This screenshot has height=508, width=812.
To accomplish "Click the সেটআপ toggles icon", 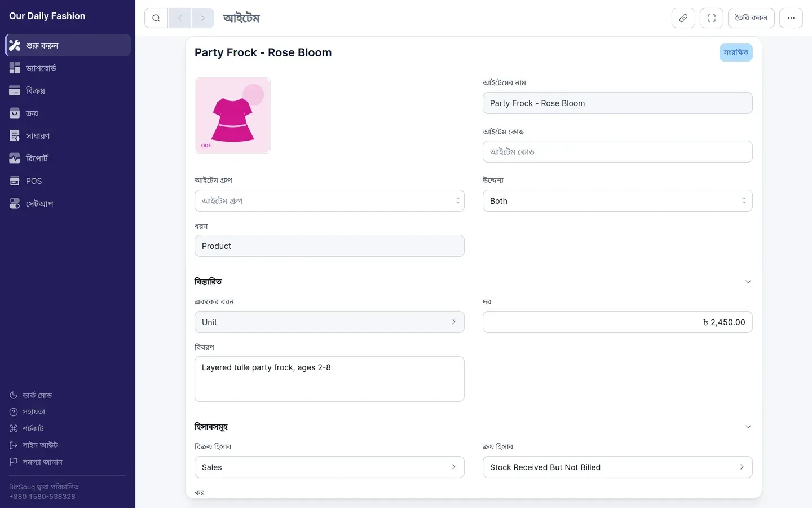I will click(15, 203).
